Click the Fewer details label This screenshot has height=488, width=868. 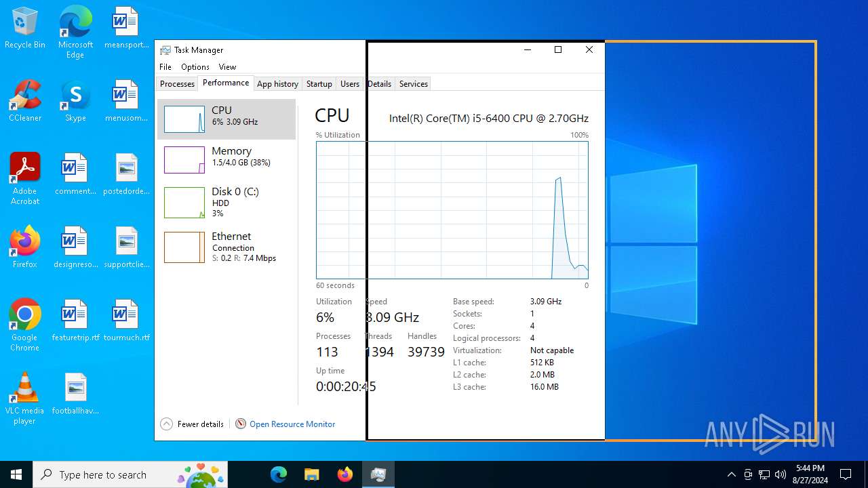(x=201, y=424)
